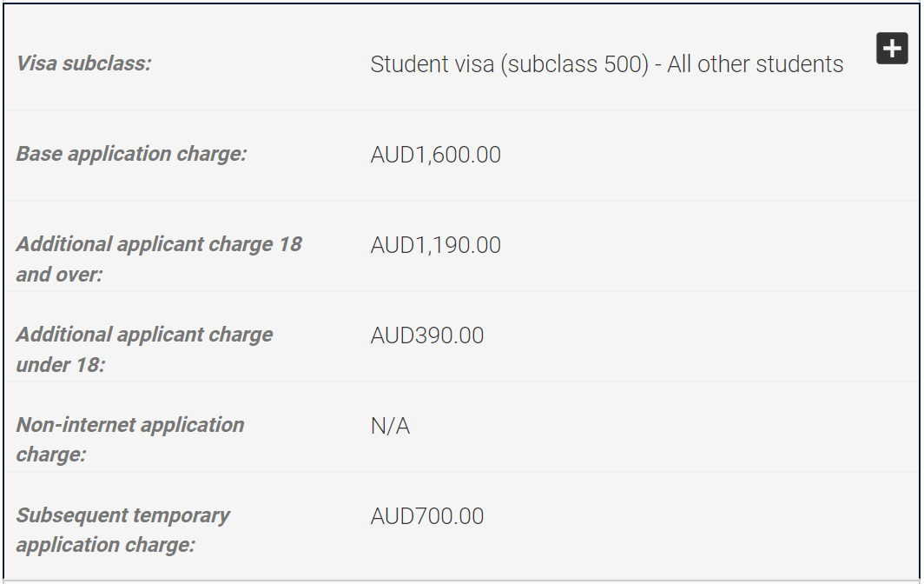924x584 pixels.
Task: Click Non-internet application charge label
Action: 129,440
